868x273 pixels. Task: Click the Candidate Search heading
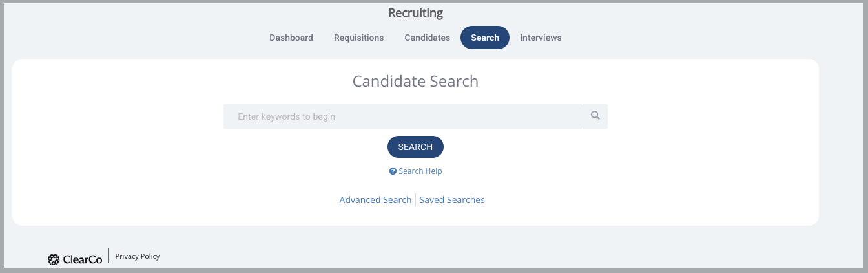pyautogui.click(x=415, y=82)
